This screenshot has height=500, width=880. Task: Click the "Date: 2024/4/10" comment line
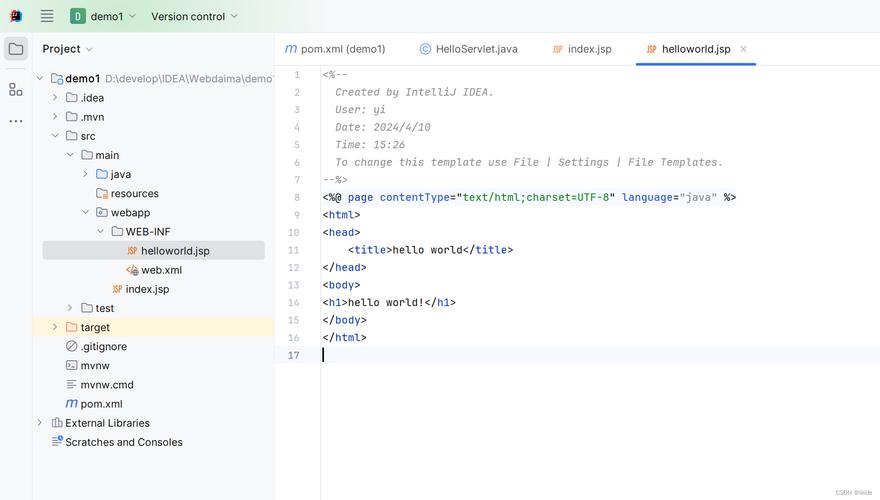click(383, 127)
